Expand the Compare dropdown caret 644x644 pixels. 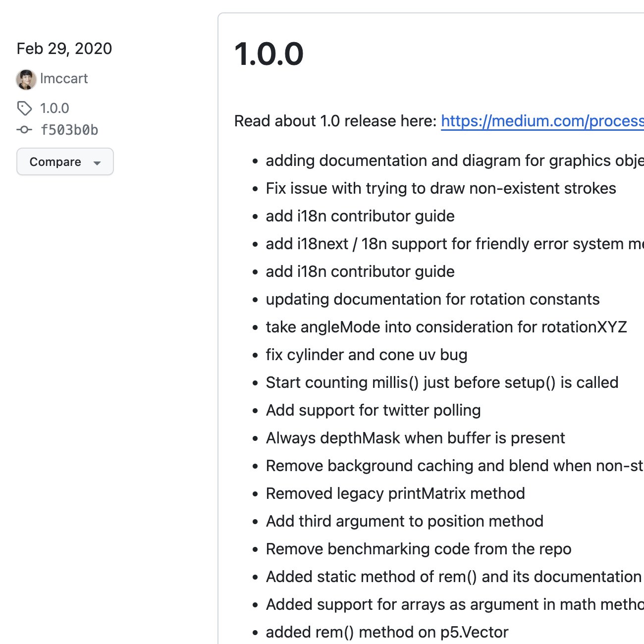(97, 162)
